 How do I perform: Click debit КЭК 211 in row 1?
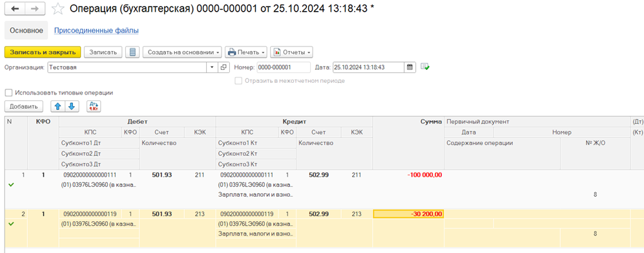[199, 175]
